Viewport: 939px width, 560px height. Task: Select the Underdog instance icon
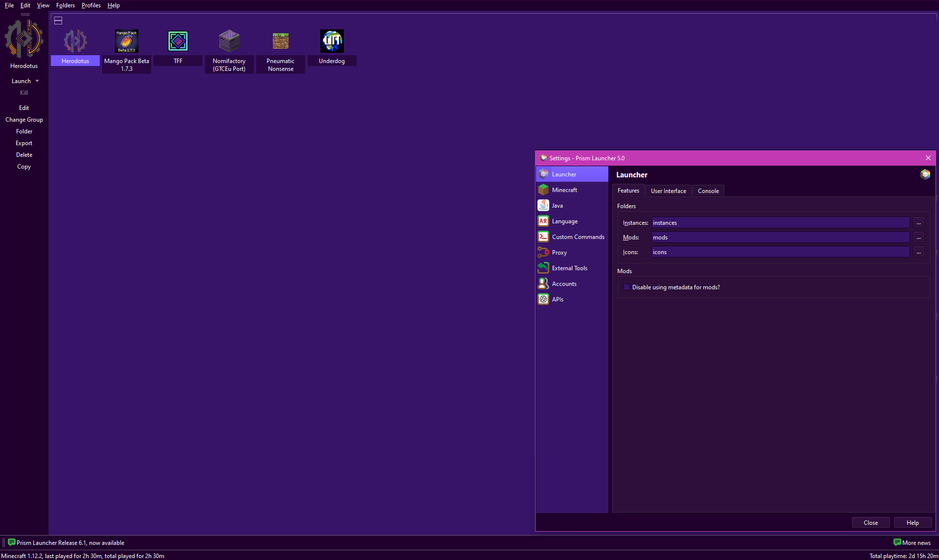pos(332,42)
